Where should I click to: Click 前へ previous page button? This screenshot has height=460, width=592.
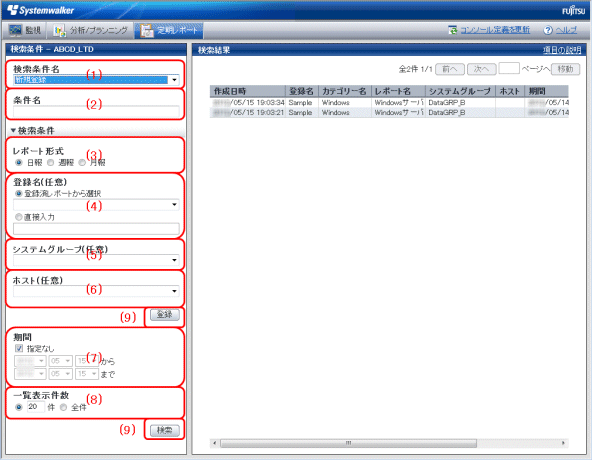(450, 69)
